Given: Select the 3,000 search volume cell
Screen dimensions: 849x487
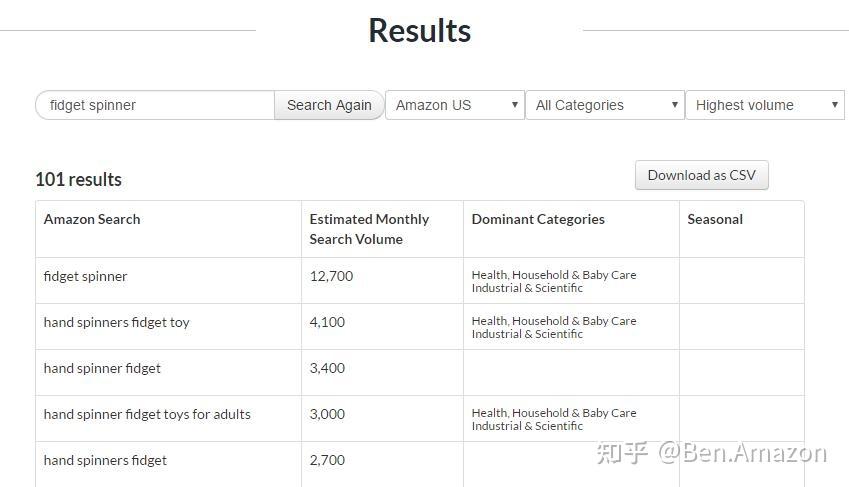Looking at the screenshot, I should 327,414.
